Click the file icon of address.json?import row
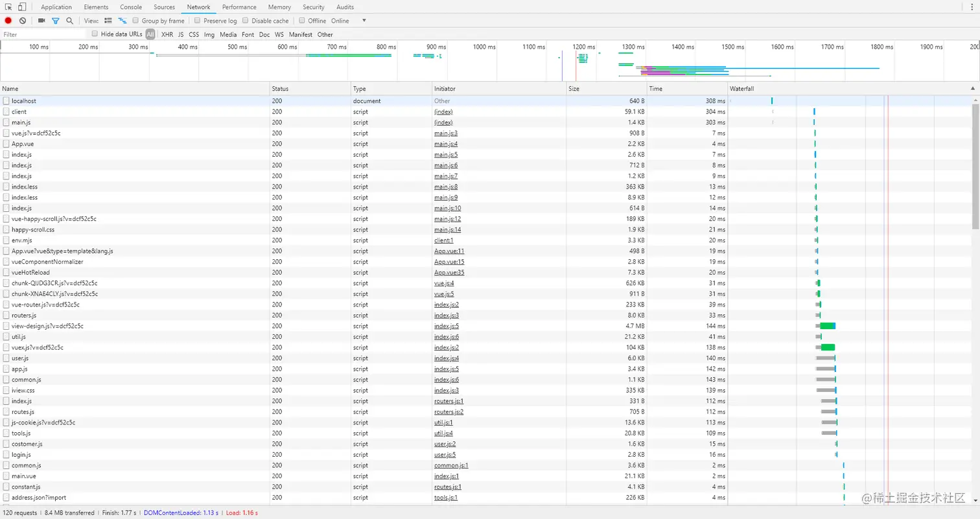This screenshot has width=980, height=519. pyautogui.click(x=6, y=498)
